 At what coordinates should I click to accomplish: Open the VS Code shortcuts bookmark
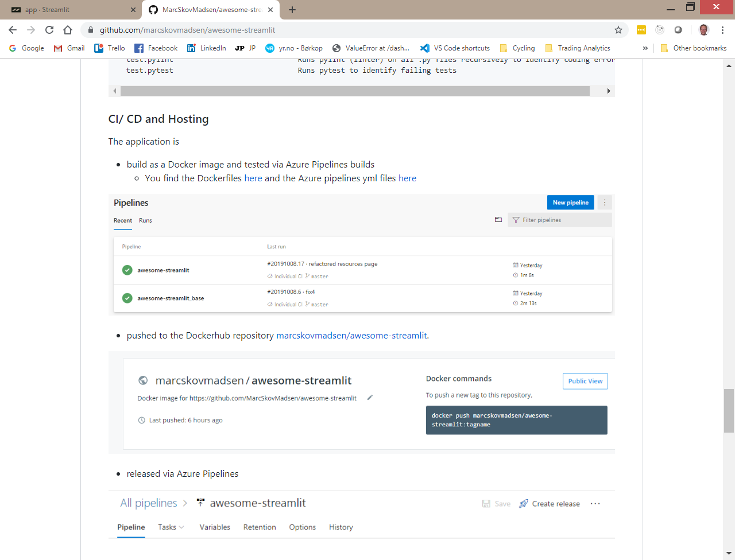tap(455, 48)
